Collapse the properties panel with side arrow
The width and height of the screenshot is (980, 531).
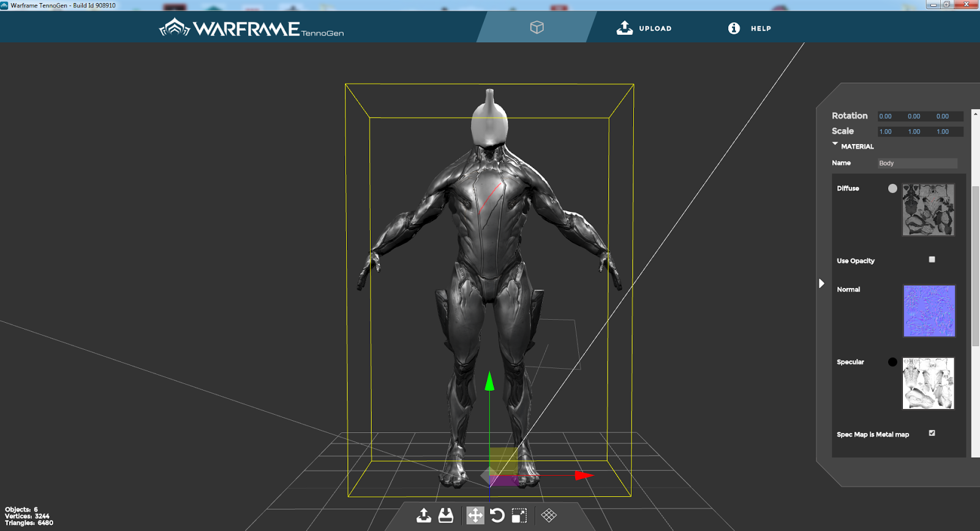pyautogui.click(x=821, y=284)
